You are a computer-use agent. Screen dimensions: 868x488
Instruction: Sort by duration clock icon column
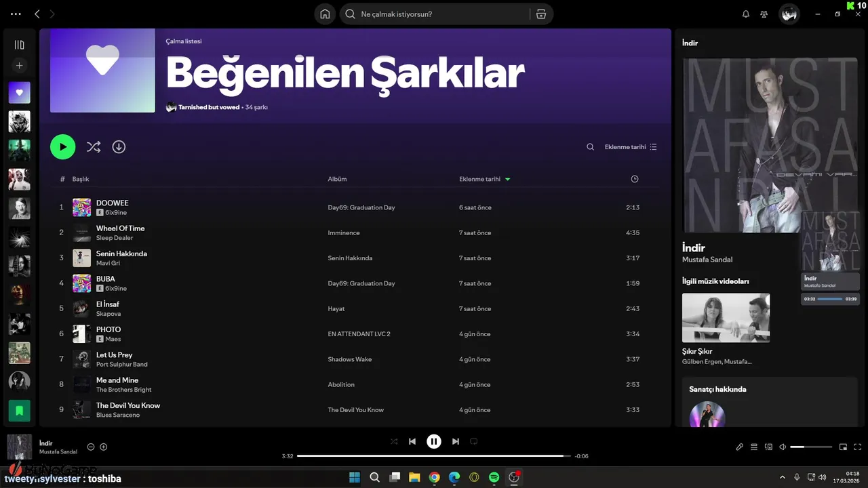tap(635, 179)
